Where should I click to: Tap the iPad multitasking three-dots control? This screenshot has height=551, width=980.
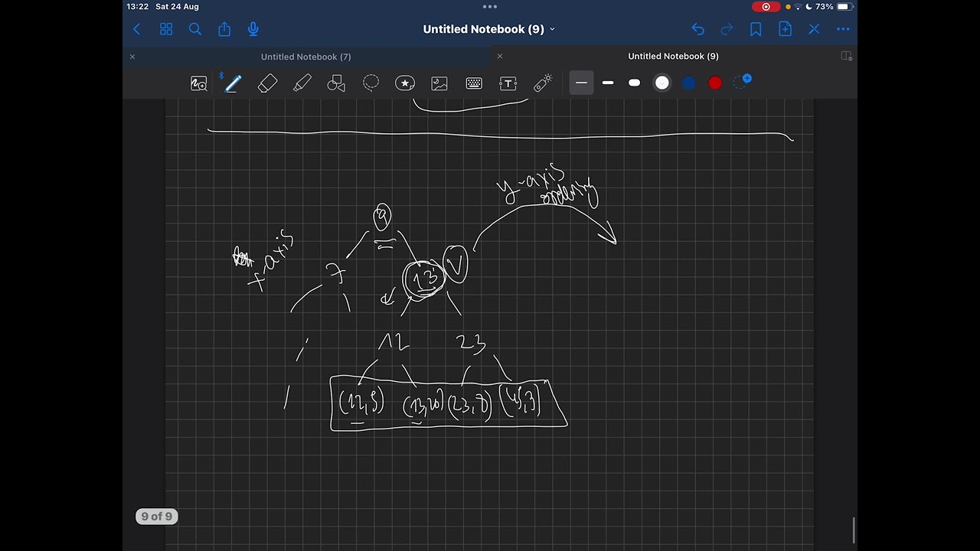click(490, 7)
